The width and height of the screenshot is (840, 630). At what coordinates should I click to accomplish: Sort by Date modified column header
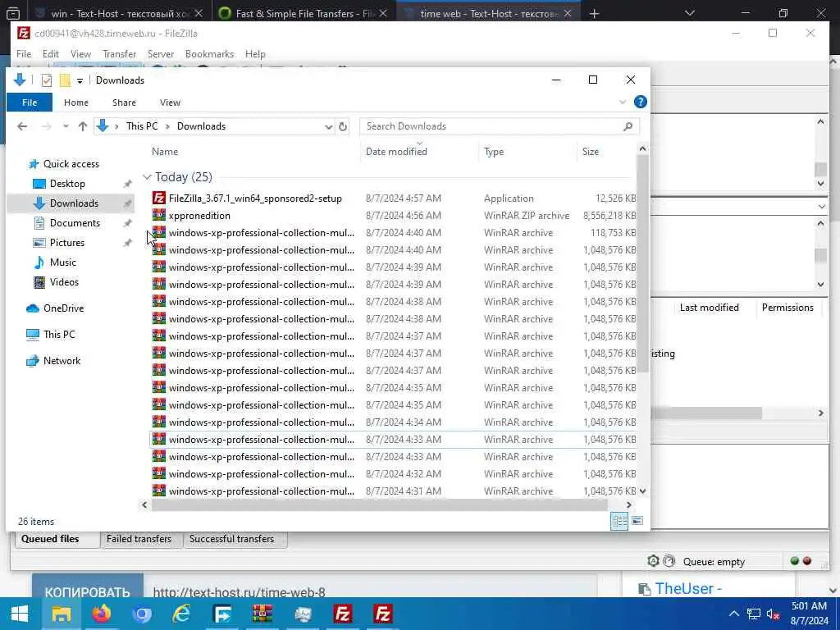point(419,152)
